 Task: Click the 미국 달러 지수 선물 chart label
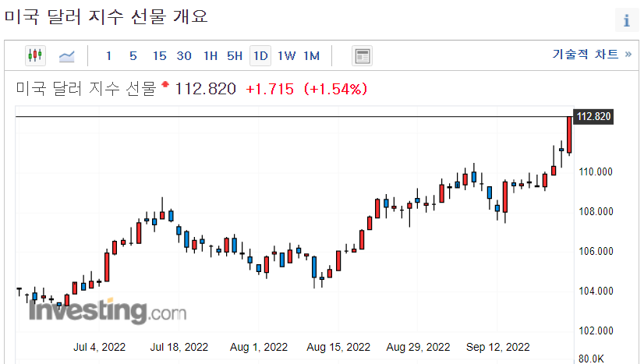[x=87, y=89]
